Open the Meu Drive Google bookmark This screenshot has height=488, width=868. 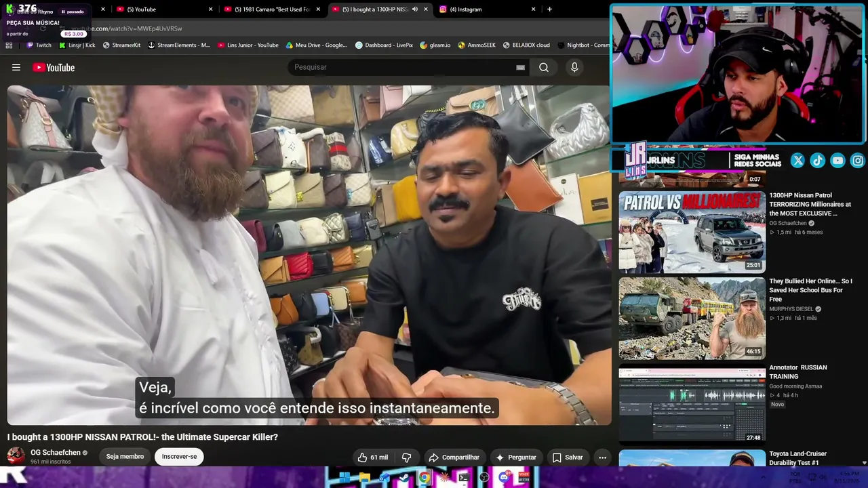point(317,45)
